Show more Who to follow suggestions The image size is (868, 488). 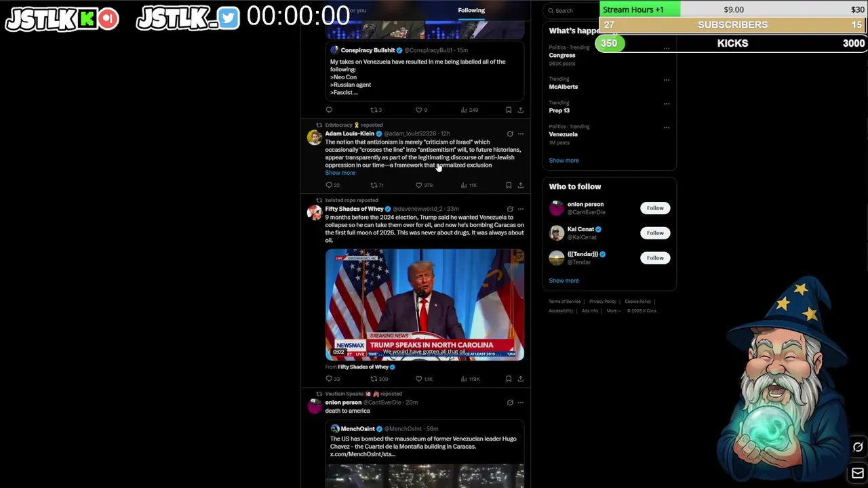(564, 281)
